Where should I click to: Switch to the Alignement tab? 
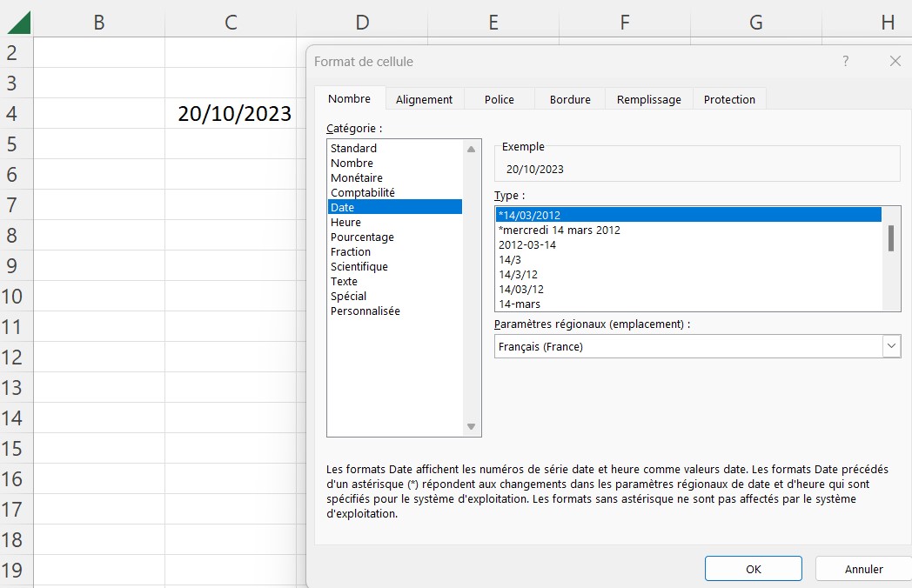pyautogui.click(x=424, y=98)
